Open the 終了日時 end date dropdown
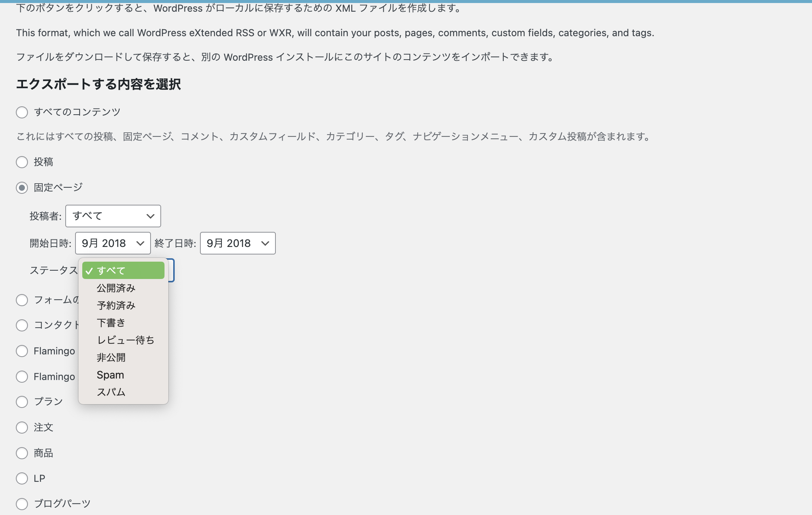 pos(238,243)
